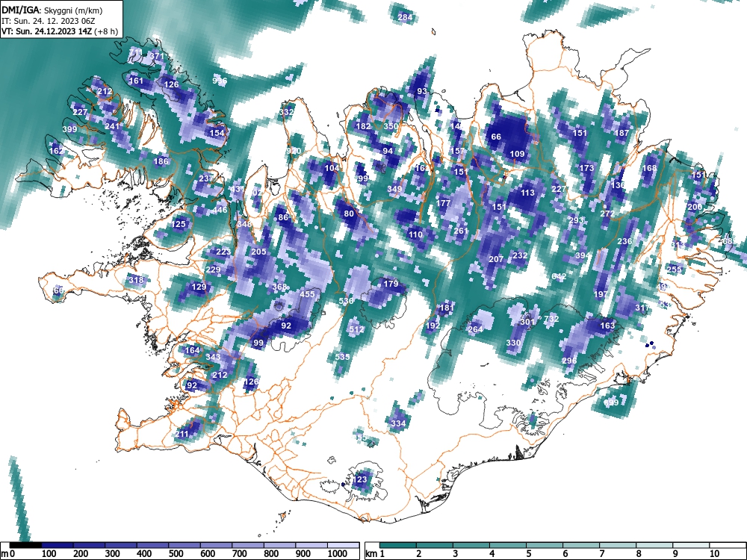Click the visibility value 236
This screenshot has width=747, height=560.
point(624,241)
